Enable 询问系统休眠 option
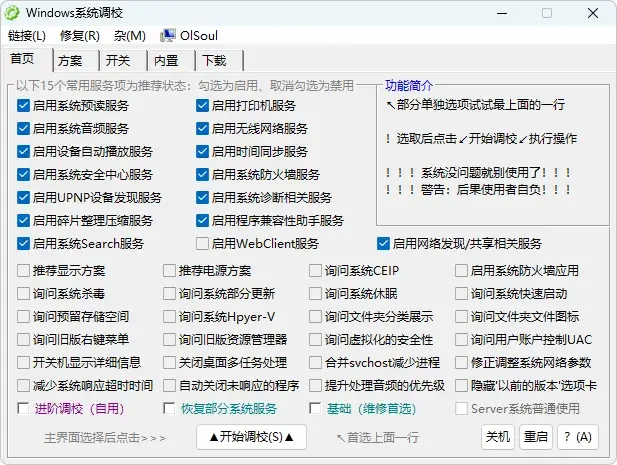 click(x=315, y=293)
